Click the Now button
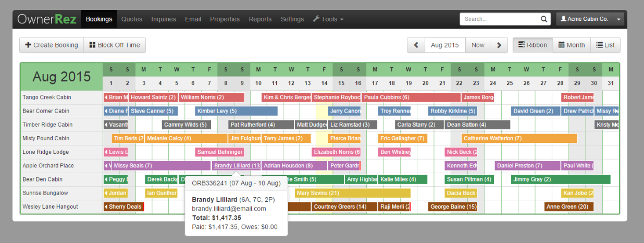Screen dimensions: 644x243 click(478, 45)
